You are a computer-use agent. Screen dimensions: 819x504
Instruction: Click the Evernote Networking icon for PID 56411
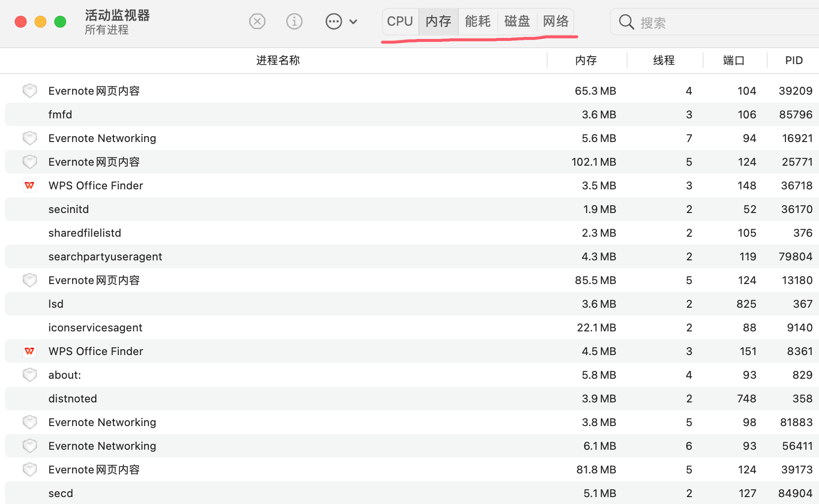tap(30, 446)
